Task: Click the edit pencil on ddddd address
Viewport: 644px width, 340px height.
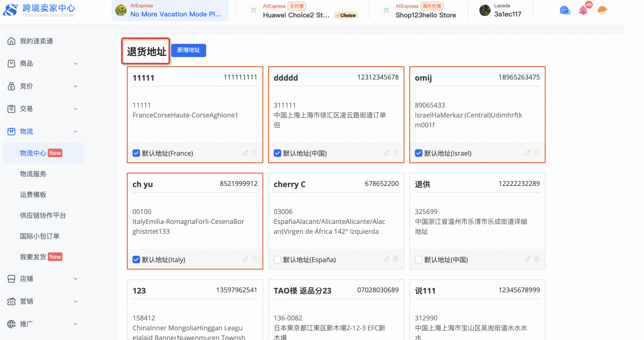Action: [386, 153]
